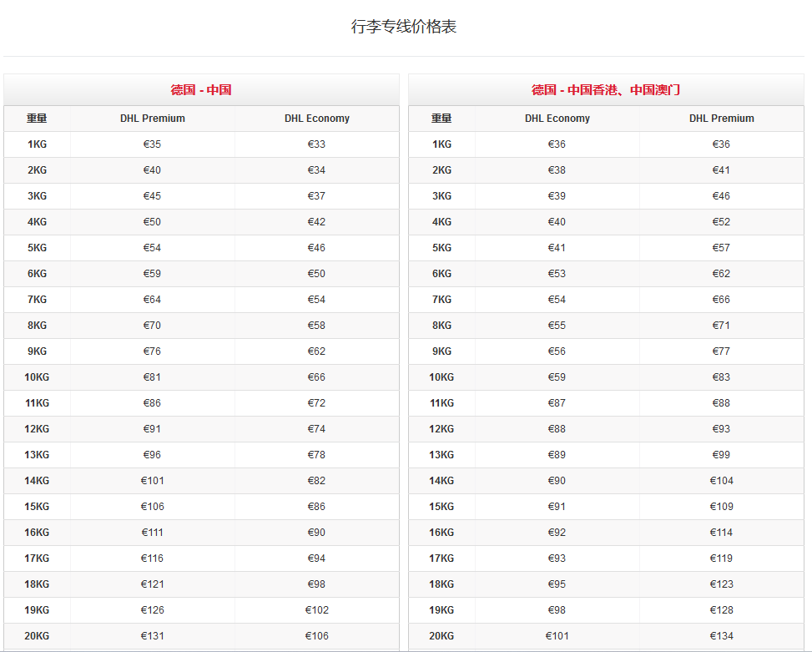Click DHL Economy header in Hong Kong/Macau table
The image size is (812, 652).
557,119
